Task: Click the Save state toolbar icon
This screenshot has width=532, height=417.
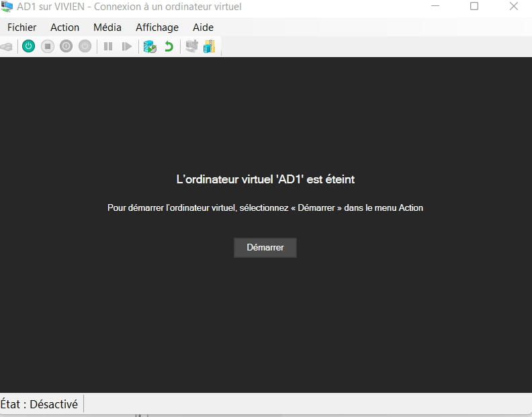Action: (x=85, y=46)
